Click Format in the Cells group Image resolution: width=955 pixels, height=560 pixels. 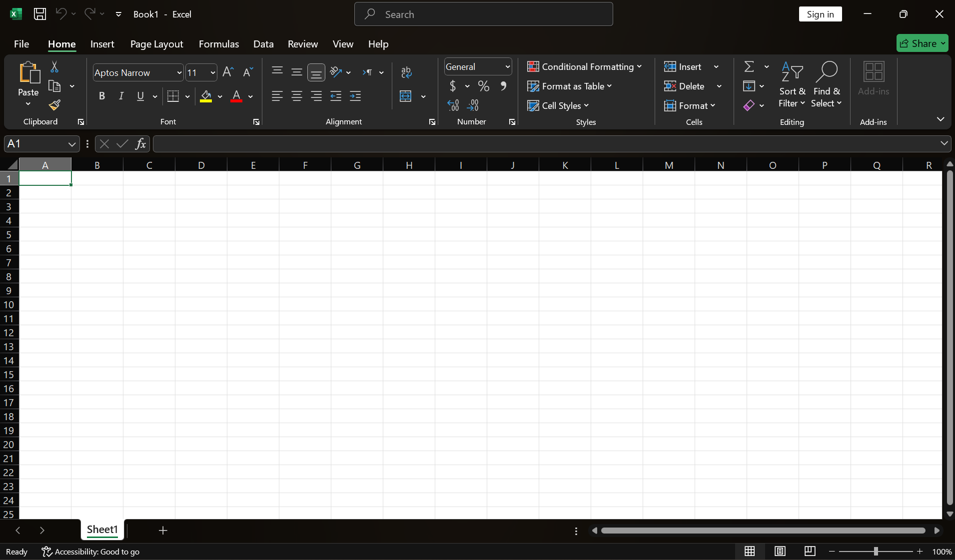click(x=690, y=105)
